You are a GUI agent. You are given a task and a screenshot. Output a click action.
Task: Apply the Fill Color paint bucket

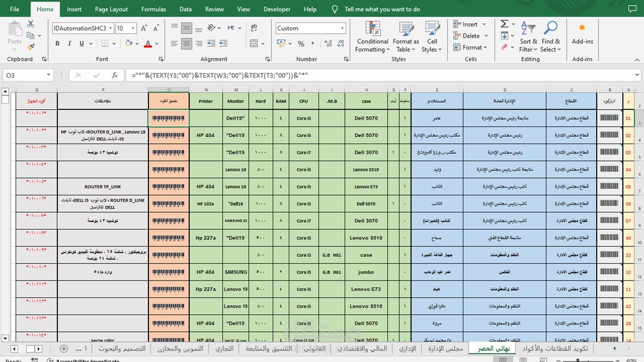click(129, 44)
